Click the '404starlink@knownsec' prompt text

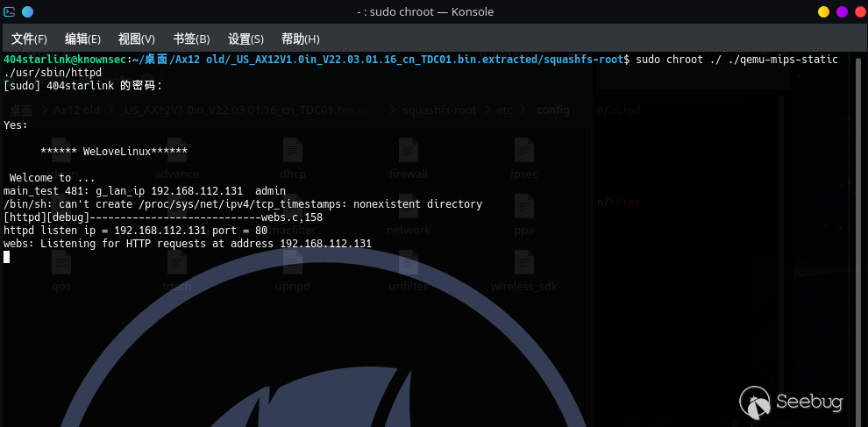[66, 60]
